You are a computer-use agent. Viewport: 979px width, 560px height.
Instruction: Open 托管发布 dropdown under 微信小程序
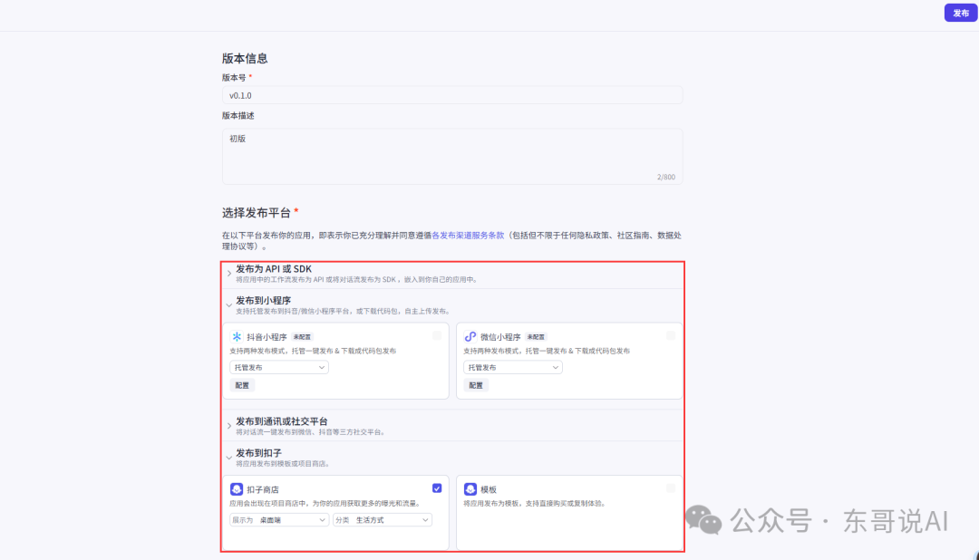pos(512,367)
